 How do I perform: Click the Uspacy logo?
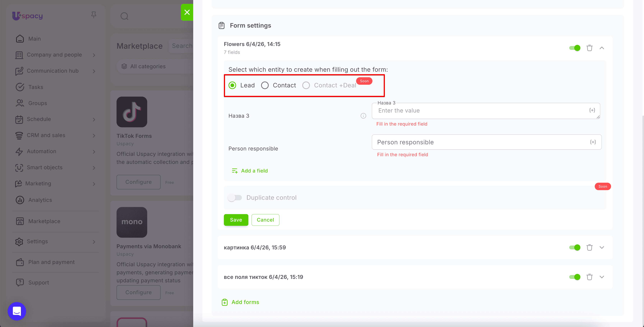click(27, 16)
